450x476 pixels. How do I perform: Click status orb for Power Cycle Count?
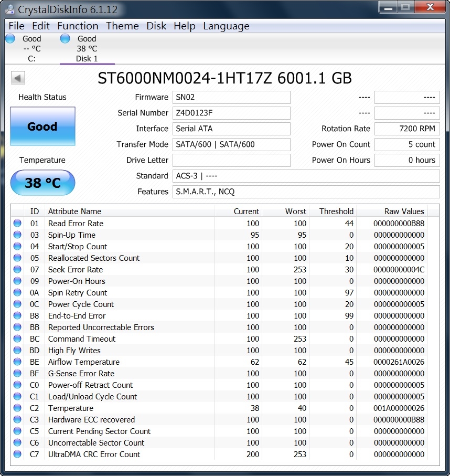17,304
